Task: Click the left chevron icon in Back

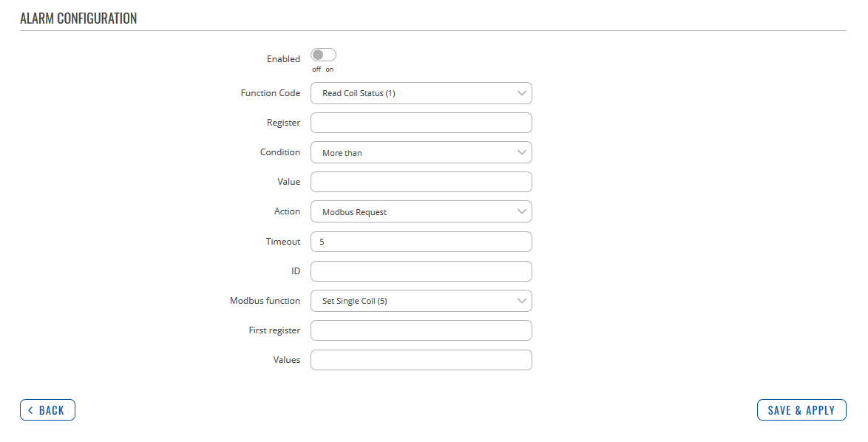Action: click(x=30, y=410)
